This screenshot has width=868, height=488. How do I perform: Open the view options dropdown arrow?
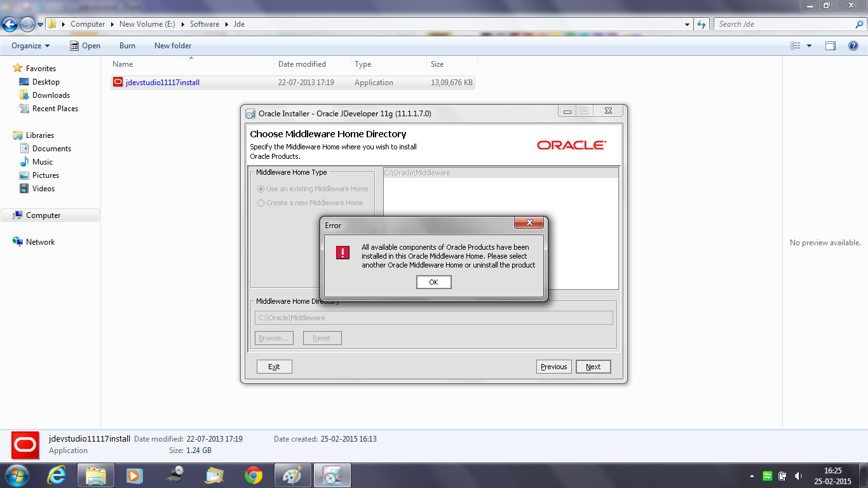tap(809, 46)
